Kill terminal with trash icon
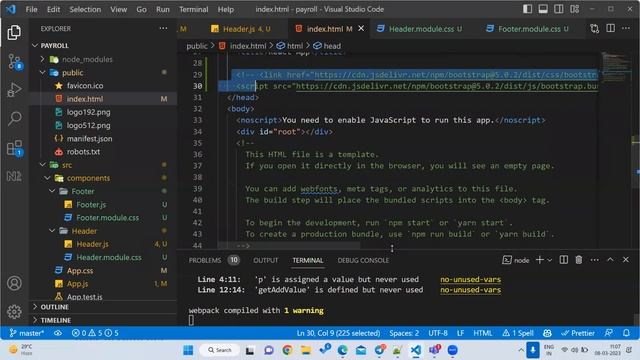The height and width of the screenshot is (360, 640). 579,260
